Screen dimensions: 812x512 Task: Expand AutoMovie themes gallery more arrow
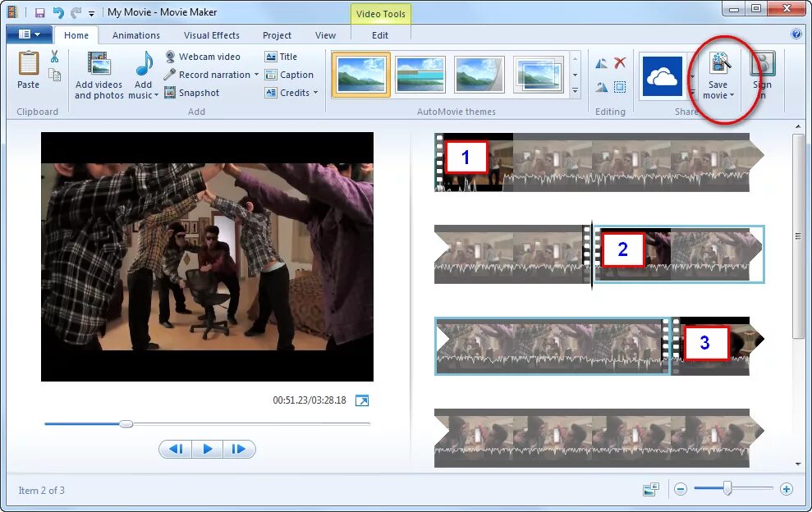point(575,92)
